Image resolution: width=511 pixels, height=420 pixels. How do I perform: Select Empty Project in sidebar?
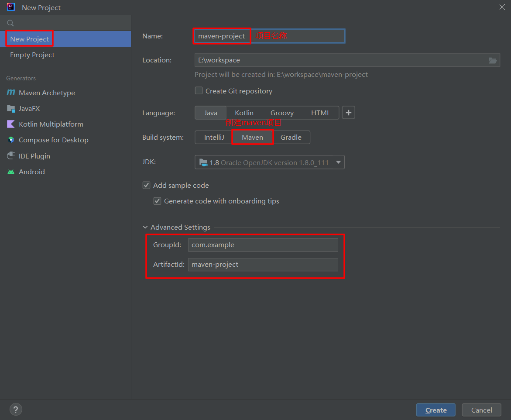coord(65,55)
